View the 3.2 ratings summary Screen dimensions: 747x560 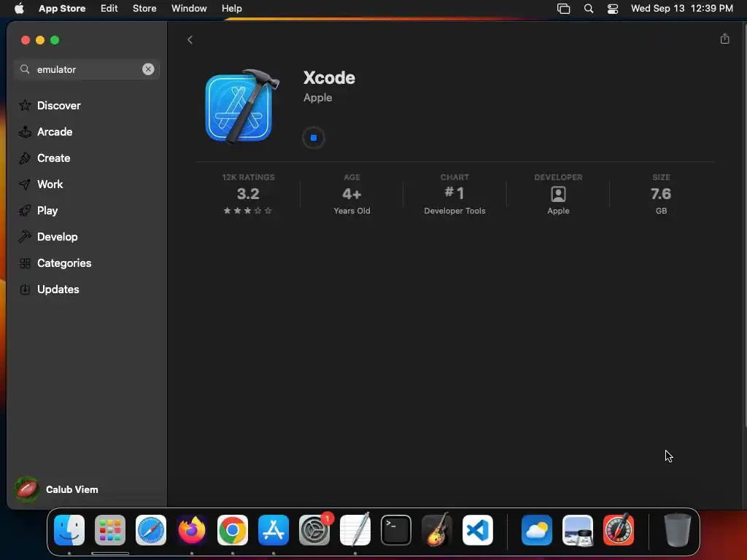248,194
